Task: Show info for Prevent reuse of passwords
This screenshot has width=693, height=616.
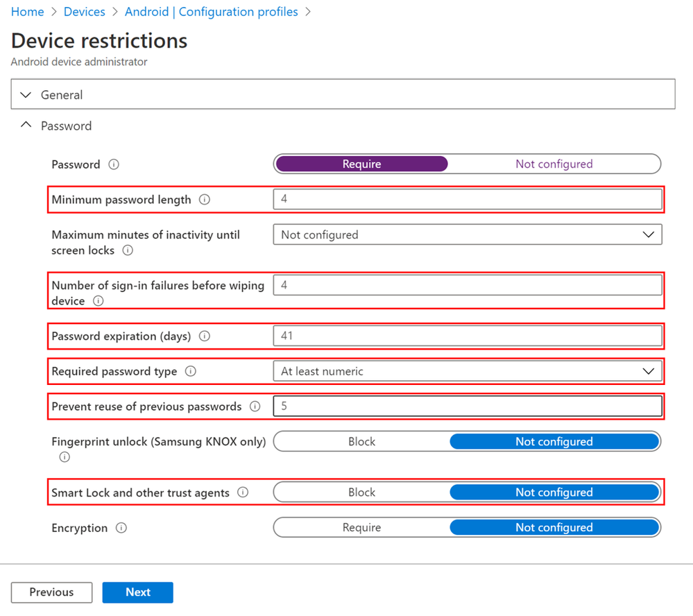Action: point(255,406)
